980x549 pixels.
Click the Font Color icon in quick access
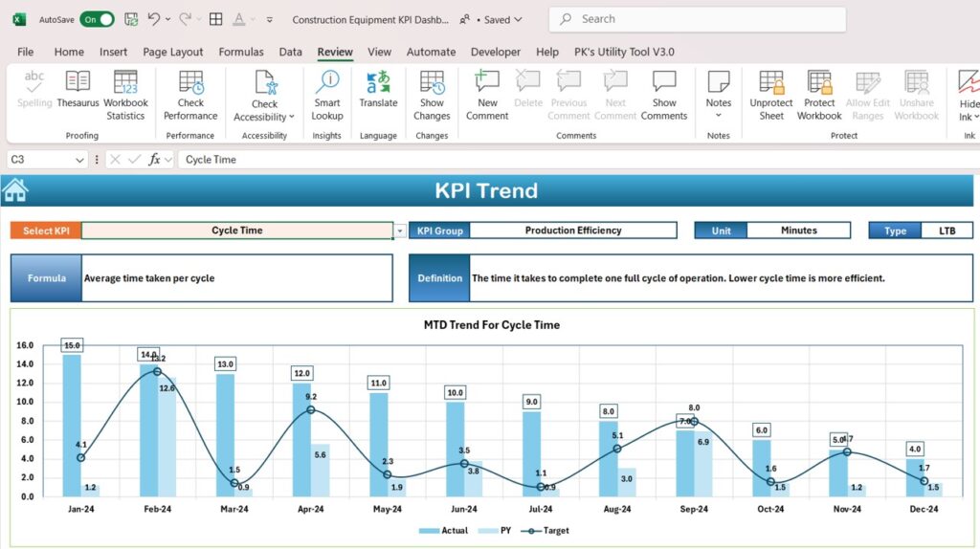(x=238, y=19)
